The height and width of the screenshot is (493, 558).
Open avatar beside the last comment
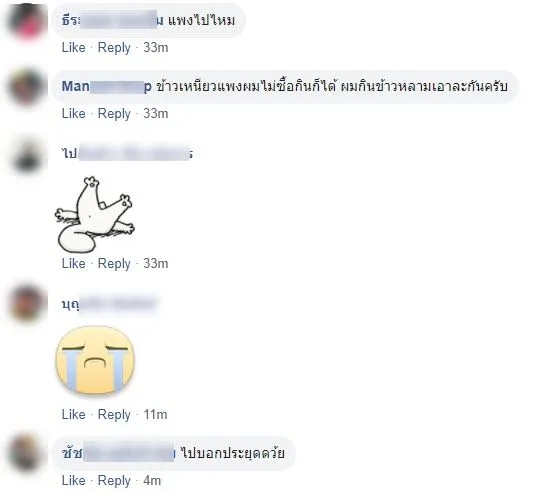tap(26, 453)
